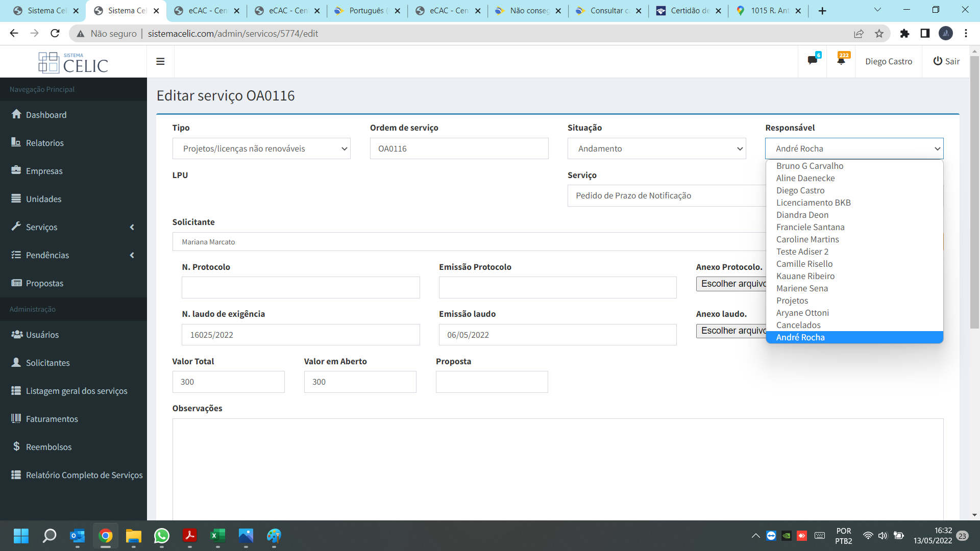Open the 222 notifications panel
980x551 pixels.
pos(841,61)
